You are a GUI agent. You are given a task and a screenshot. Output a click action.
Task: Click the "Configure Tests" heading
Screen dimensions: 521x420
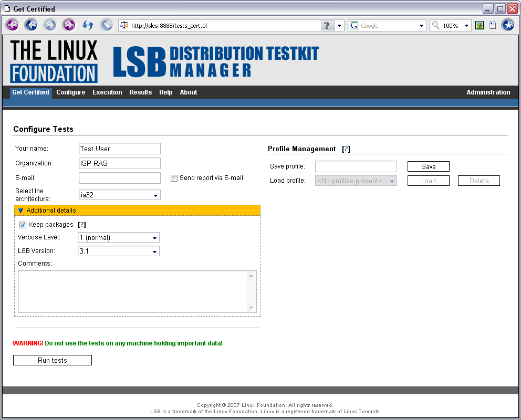click(x=43, y=129)
